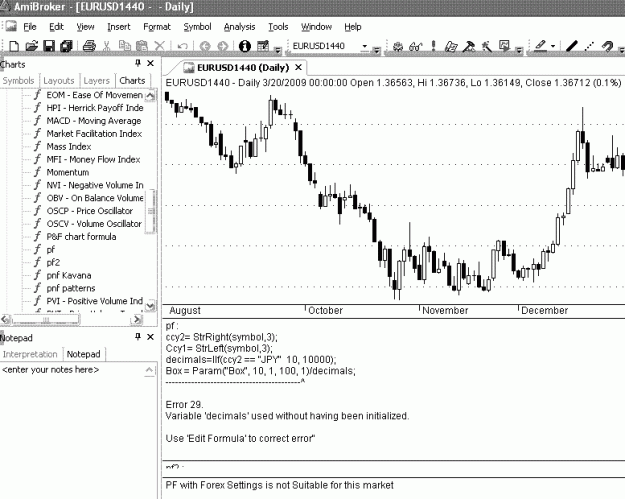The image size is (625, 499).
Task: Click the calendar/notes toolbar icon
Action: point(263,46)
